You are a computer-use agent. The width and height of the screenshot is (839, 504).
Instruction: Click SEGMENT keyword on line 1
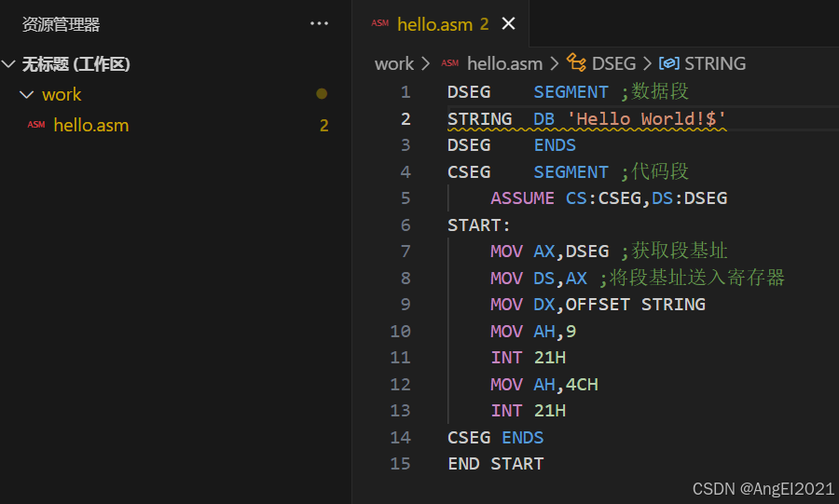[571, 92]
